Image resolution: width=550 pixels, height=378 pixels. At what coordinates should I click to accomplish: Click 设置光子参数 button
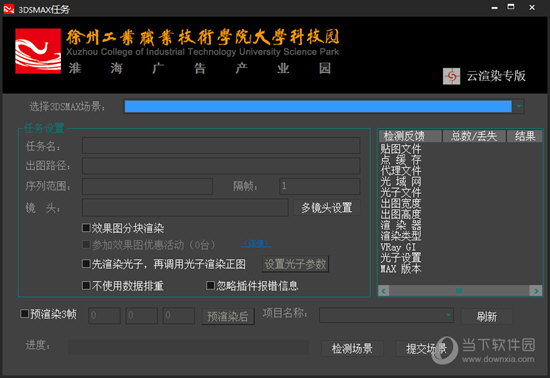point(295,264)
